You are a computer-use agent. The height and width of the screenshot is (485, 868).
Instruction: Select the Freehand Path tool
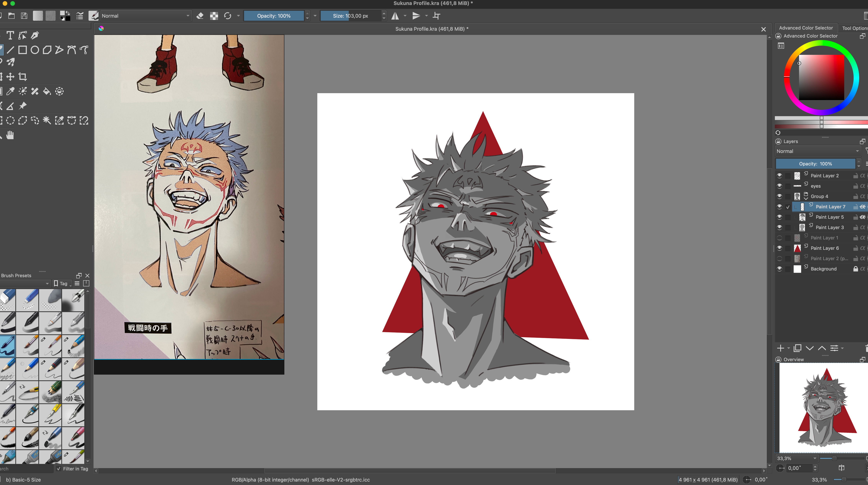(84, 50)
